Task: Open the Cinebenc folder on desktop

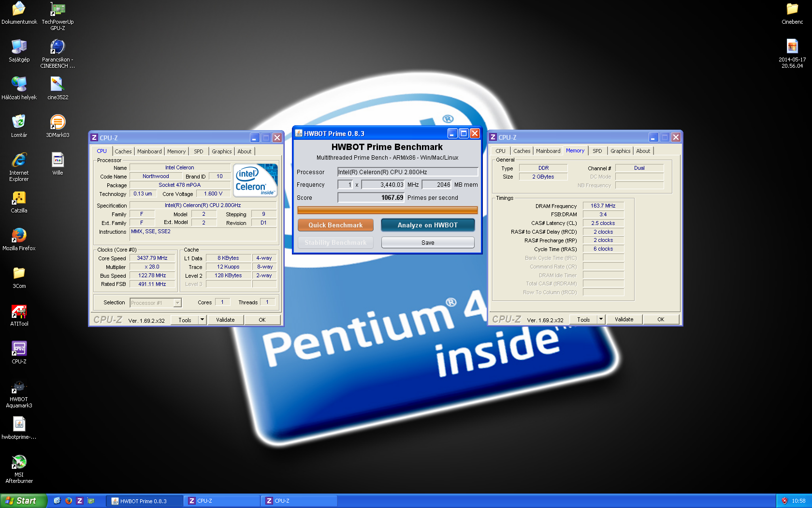Action: pyautogui.click(x=792, y=13)
